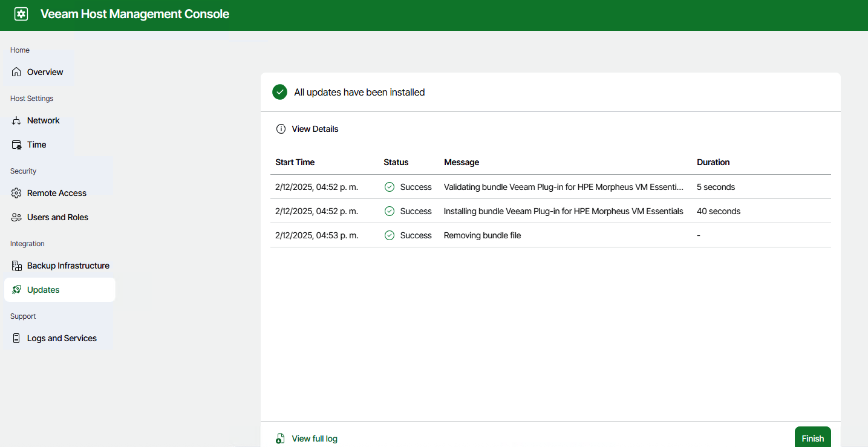Click the Overview home icon
The width and height of the screenshot is (868, 447).
point(16,72)
